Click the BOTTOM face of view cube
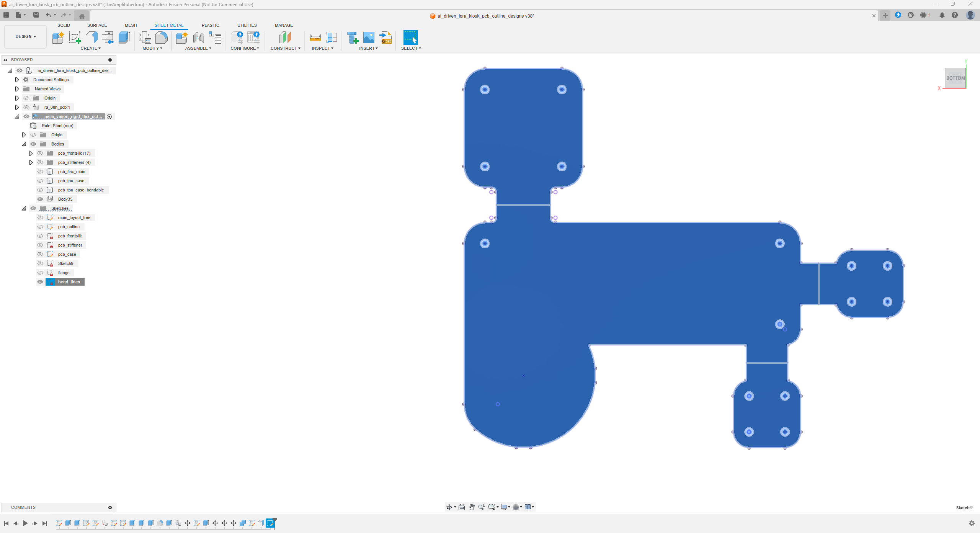980x533 pixels. tap(955, 78)
